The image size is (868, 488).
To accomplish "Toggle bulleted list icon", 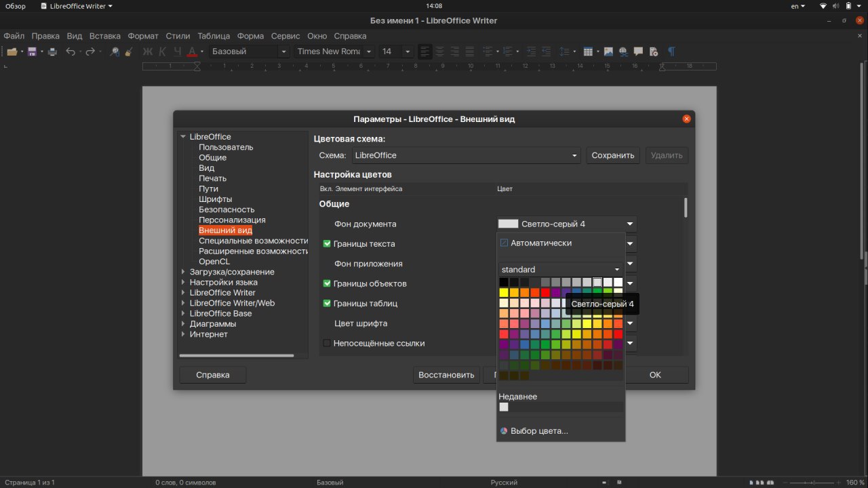I will click(x=487, y=52).
